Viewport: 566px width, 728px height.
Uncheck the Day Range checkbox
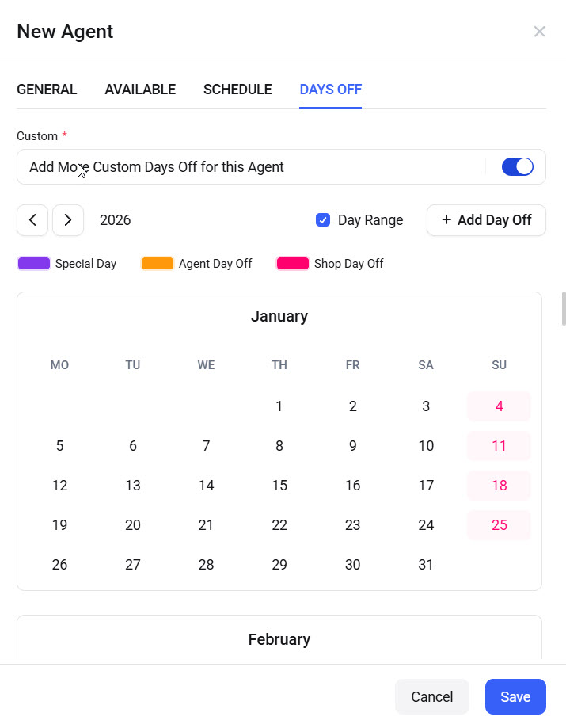coord(323,220)
